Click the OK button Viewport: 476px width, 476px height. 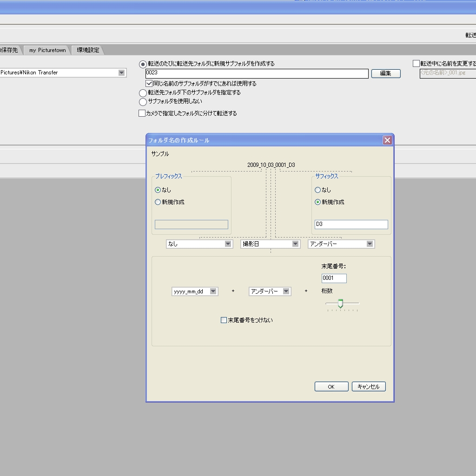pyautogui.click(x=331, y=387)
